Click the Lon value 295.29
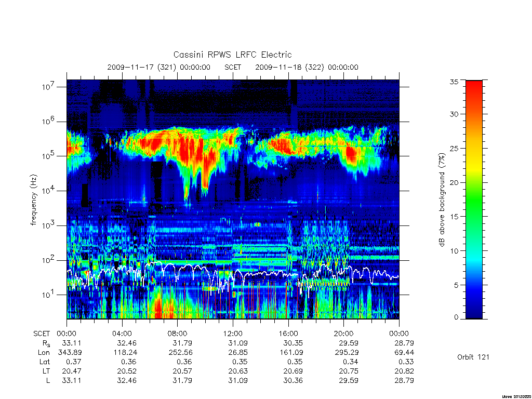Viewport: 532px width, 399px height. pos(347,353)
